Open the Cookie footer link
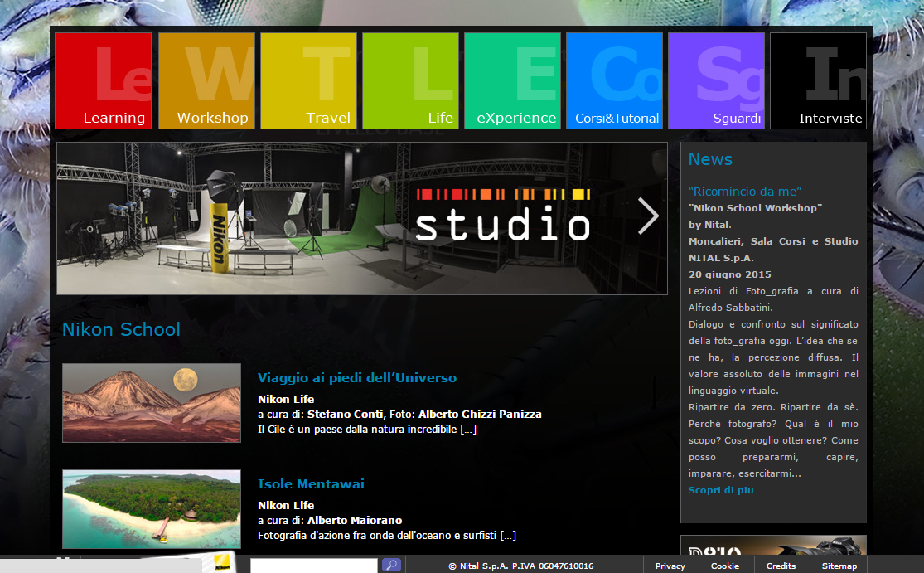 click(725, 566)
